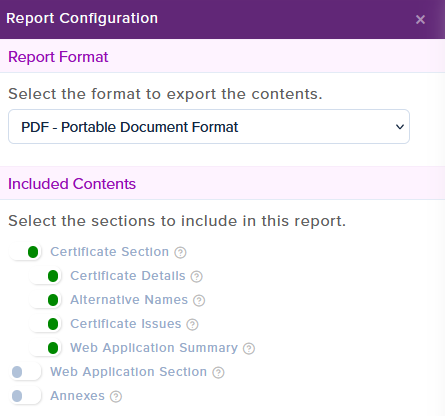Disable the Certificate Section toggle
Viewport: 445px width, 416px height.
pyautogui.click(x=25, y=252)
